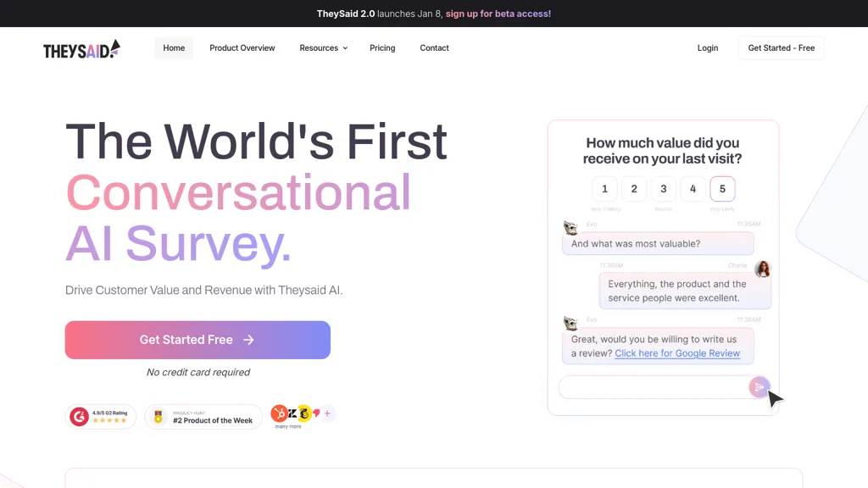Click the TheySaid logo in the header
The height and width of the screenshot is (488, 868).
(x=81, y=48)
